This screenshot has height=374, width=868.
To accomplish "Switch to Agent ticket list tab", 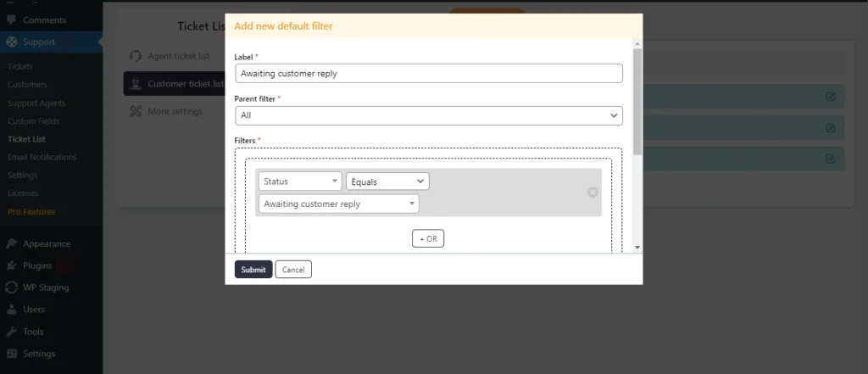I will tap(174, 56).
